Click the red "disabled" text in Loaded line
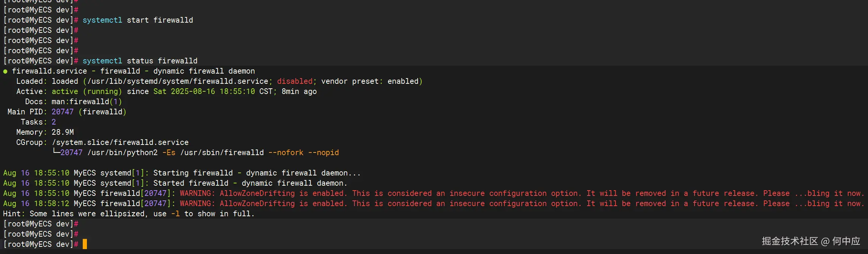 [295, 81]
